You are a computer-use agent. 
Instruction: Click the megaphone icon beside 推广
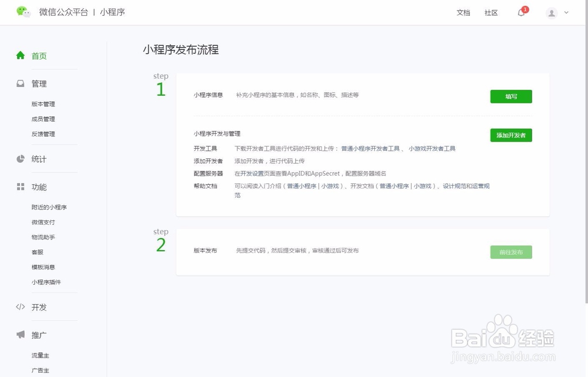point(21,335)
